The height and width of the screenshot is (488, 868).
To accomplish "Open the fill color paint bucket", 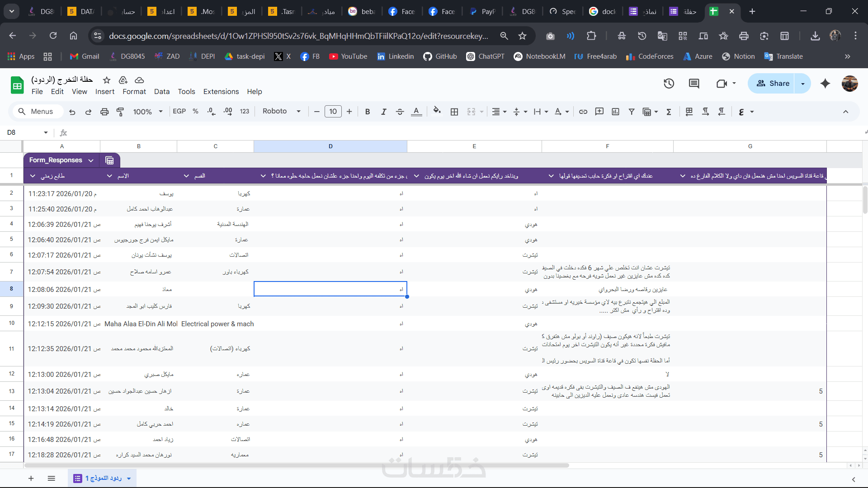I will [437, 112].
